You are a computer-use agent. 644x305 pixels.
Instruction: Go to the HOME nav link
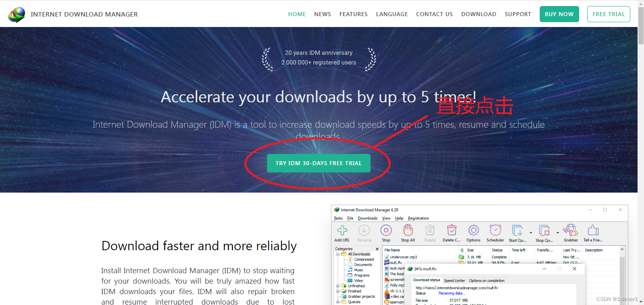[x=297, y=14]
